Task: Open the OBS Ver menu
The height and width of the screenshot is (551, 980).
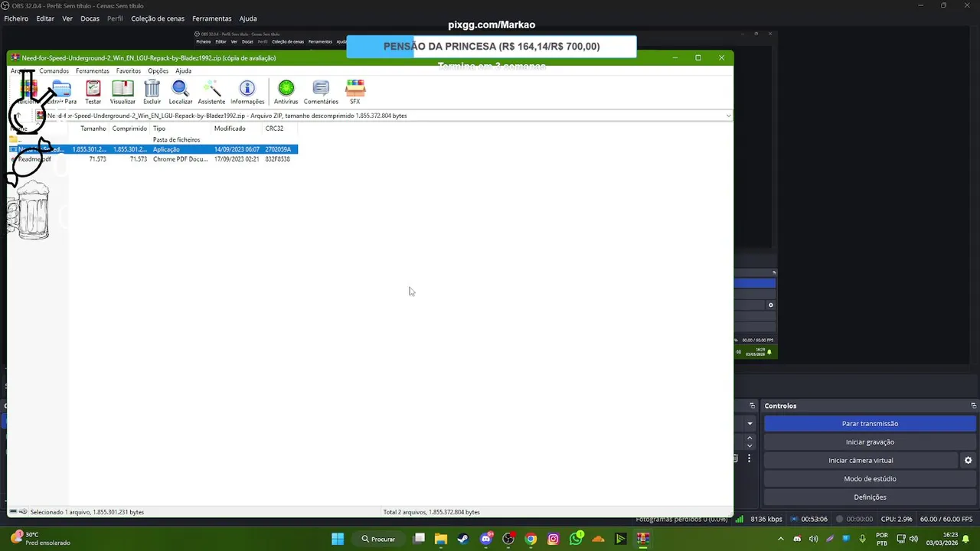Action: [x=67, y=18]
